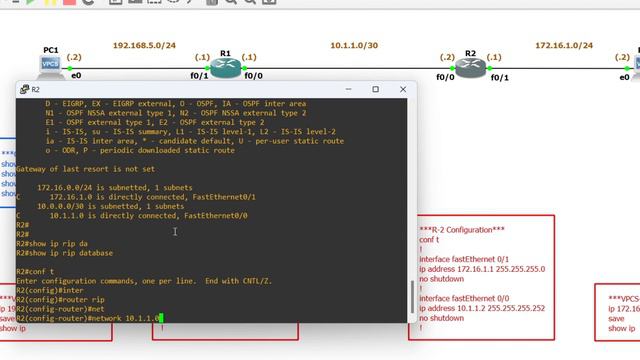The image size is (640, 360).
Task: Click 'ip address 172.16.1.1 255.255.255.0' note line
Action: 482,269
